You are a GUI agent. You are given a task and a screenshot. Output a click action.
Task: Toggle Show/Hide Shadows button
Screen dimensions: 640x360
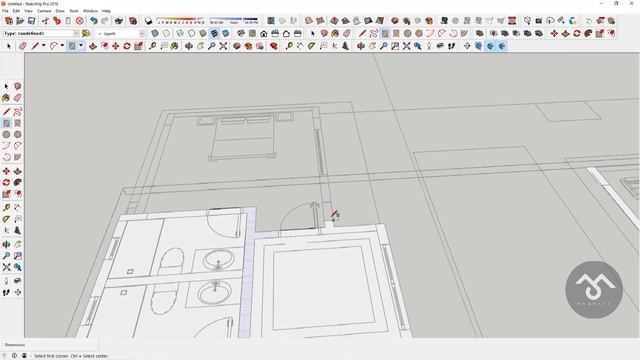click(148, 21)
